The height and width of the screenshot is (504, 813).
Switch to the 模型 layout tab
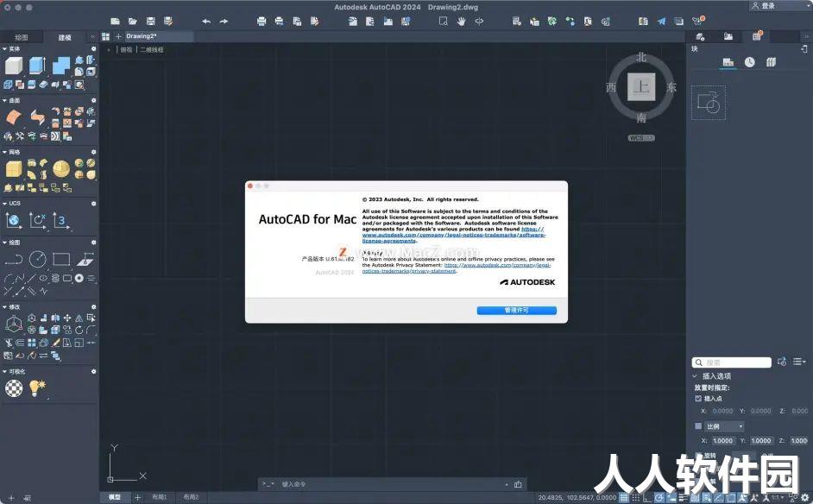[x=115, y=497]
